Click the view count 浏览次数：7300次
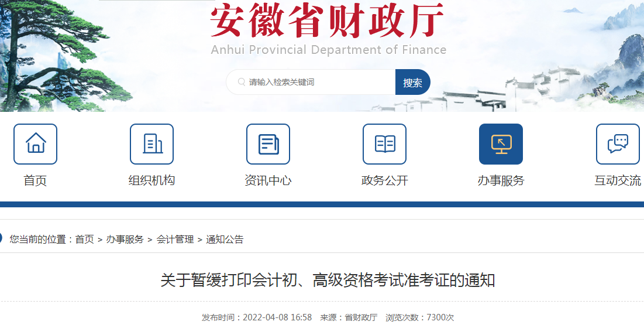 420,317
